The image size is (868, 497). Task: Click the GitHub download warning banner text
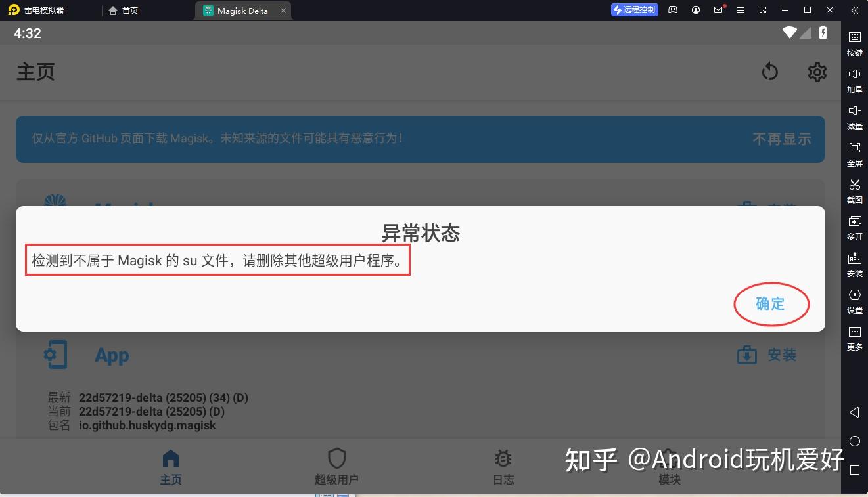click(x=217, y=139)
